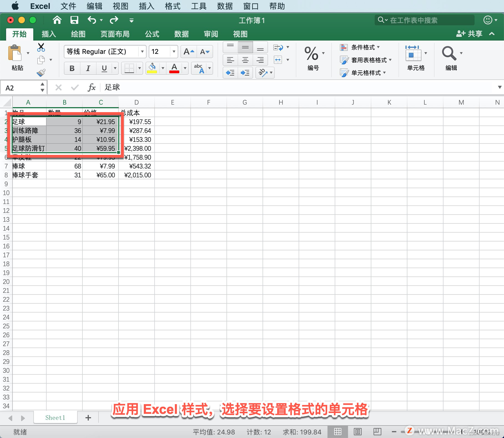Screen dimensions: 504x438
Task: Open the quick access toolbar customize arrow
Action: (132, 20)
